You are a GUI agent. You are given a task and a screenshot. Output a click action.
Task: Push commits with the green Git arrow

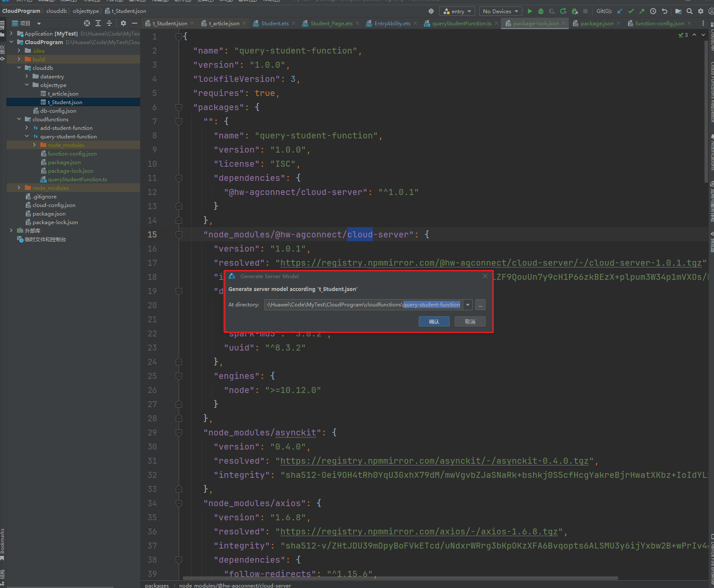642,11
